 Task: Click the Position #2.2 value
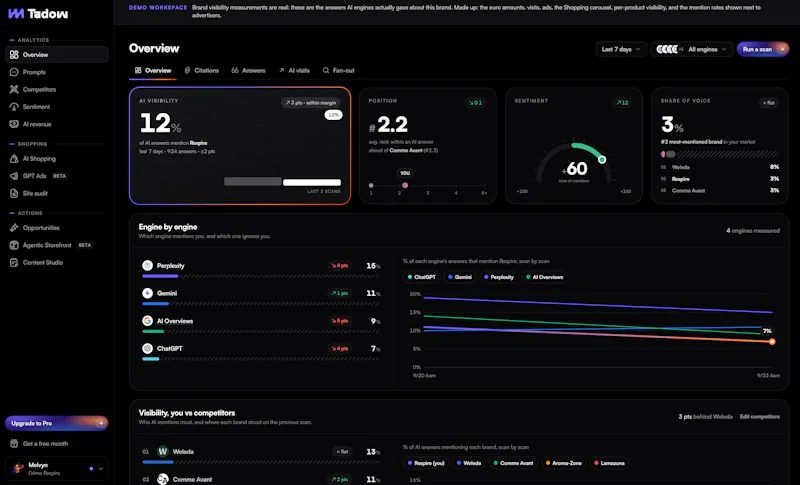388,124
